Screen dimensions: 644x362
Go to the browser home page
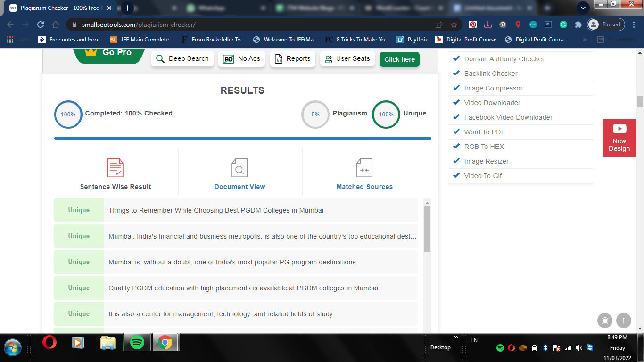coord(56,25)
